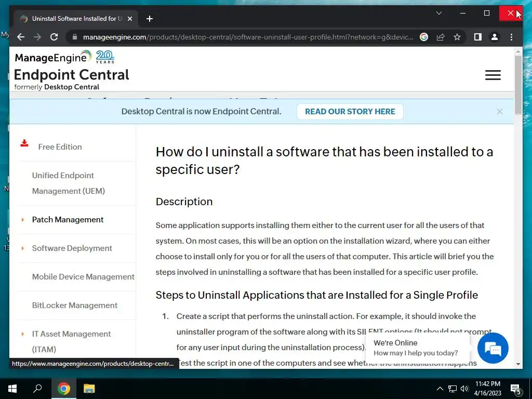Select Patch Management in sidebar
Screen dimensions: 532x399
click(x=68, y=220)
